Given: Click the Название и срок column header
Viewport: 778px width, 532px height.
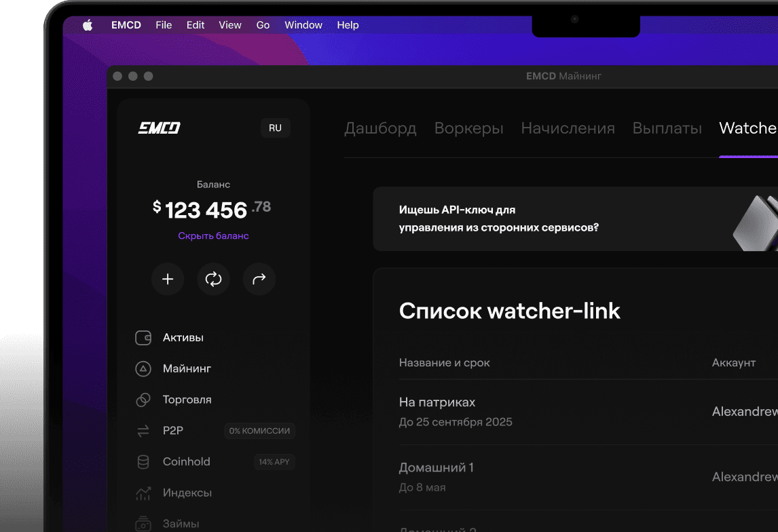Looking at the screenshot, I should [445, 363].
